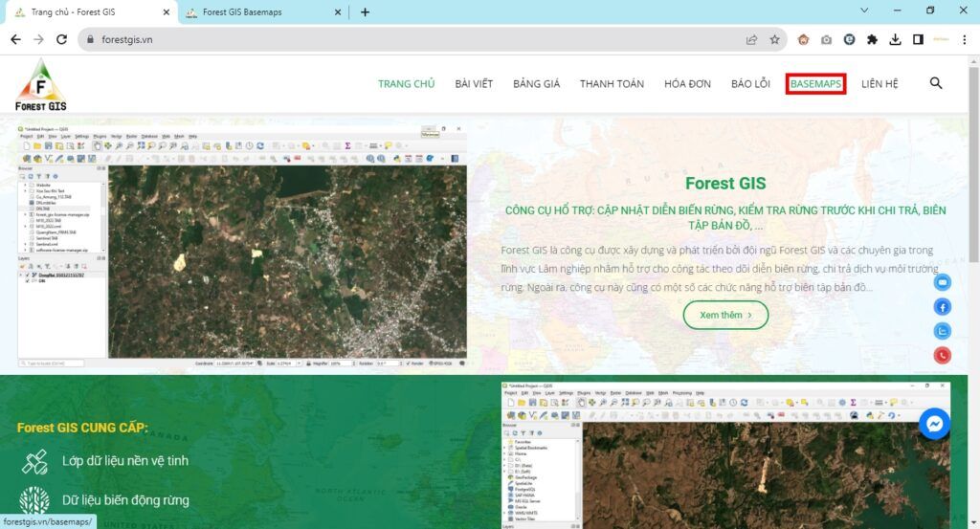Screen dimensions: 980x529
Task: Open a new tab with plus button
Action: tap(365, 12)
